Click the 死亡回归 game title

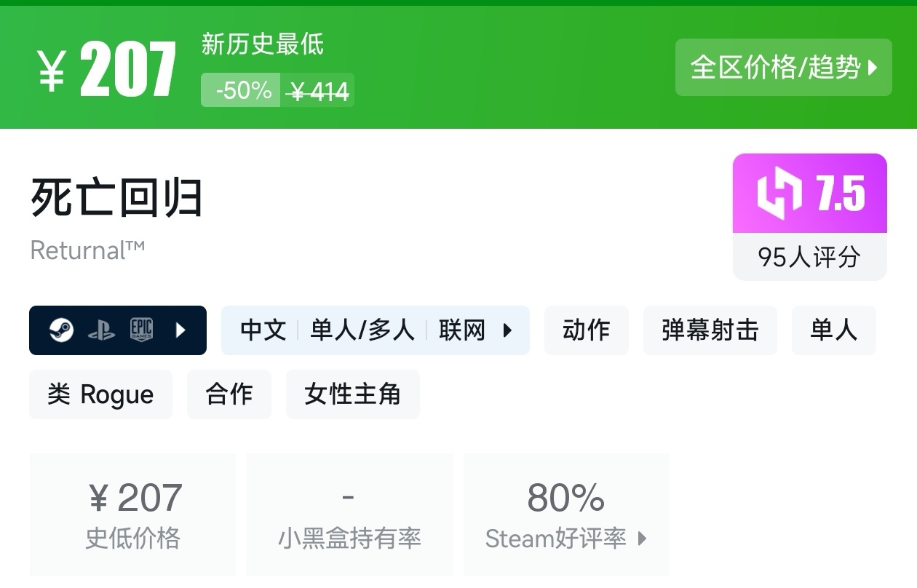pyautogui.click(x=116, y=198)
